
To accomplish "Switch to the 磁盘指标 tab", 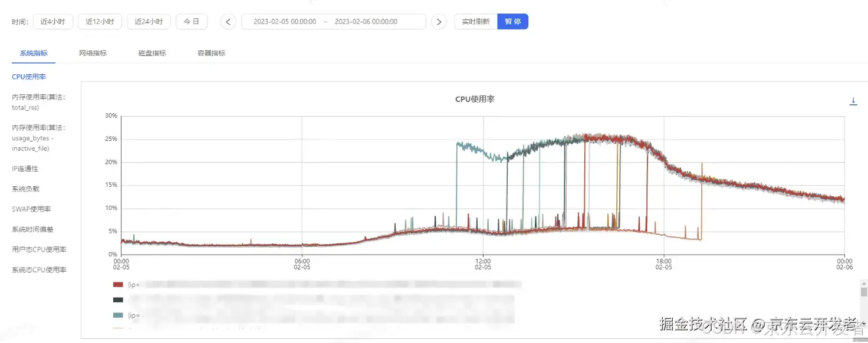I will pos(152,53).
